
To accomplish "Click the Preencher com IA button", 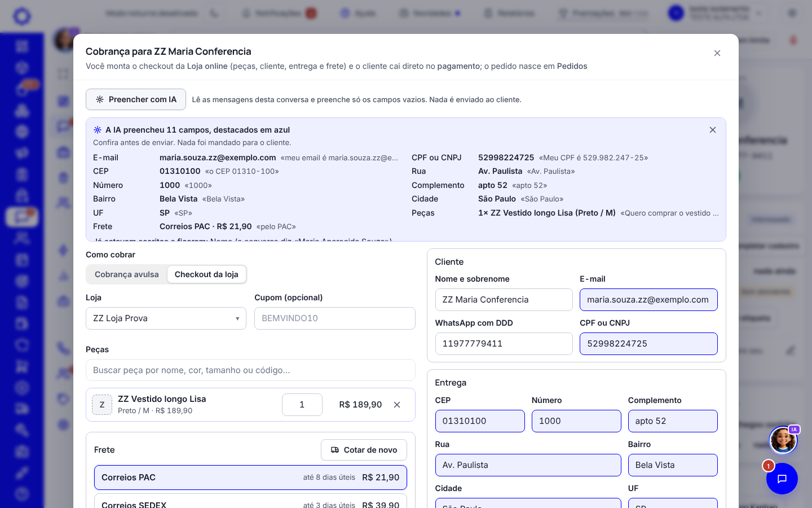I will (x=136, y=99).
